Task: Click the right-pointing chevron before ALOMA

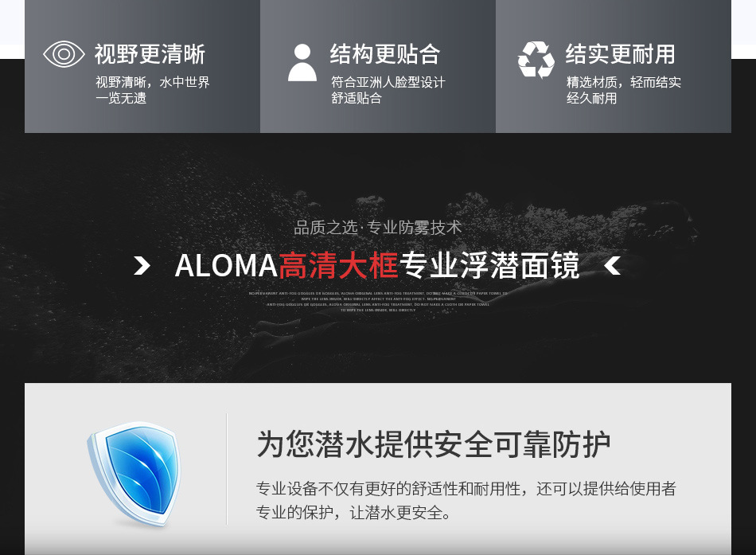Action: pyautogui.click(x=142, y=266)
